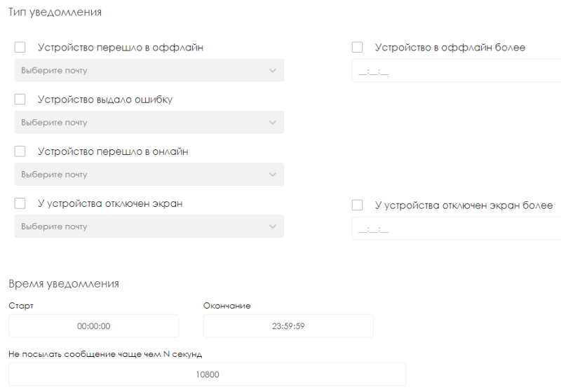The height and width of the screenshot is (392, 561).
Task: Toggle 'У устройства отключен экран' checkbox
Action: 20,203
